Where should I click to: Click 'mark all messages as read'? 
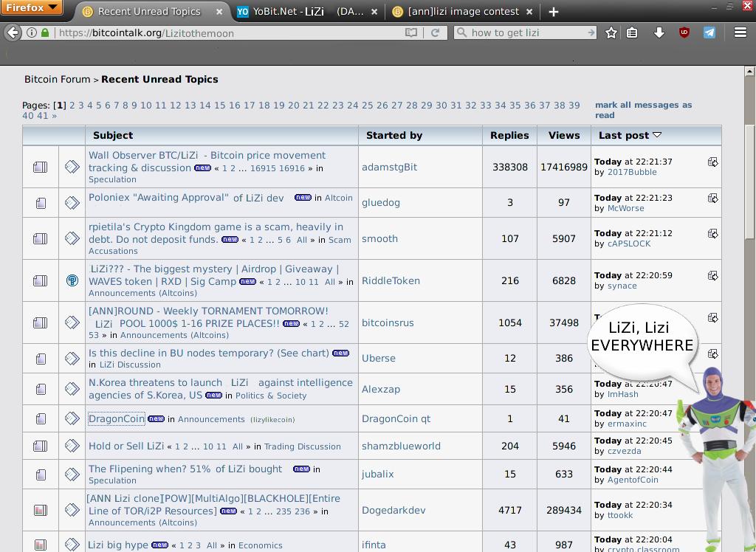coord(643,110)
